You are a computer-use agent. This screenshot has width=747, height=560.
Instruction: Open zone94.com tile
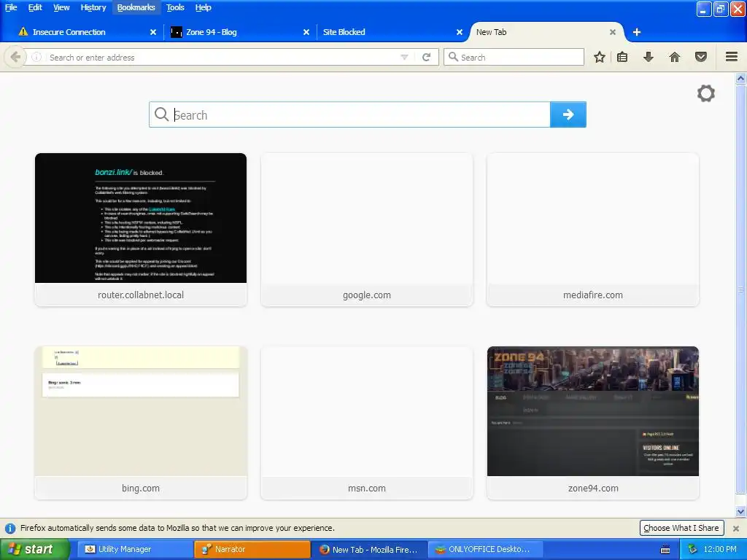pos(592,423)
